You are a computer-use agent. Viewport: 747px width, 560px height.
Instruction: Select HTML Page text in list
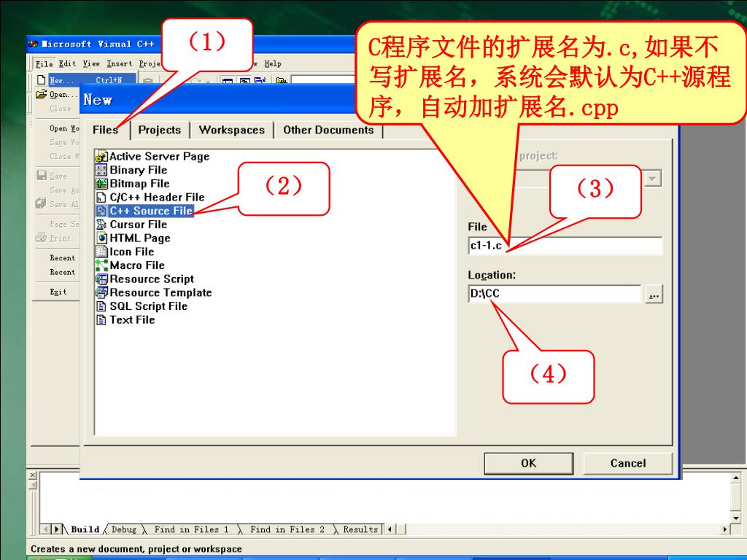point(139,238)
